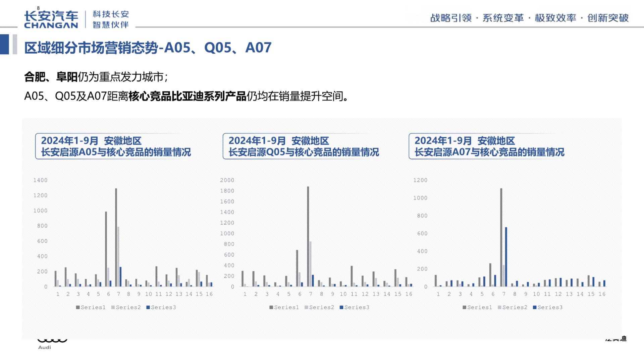
Task: Select the slide title 区域细分市场营销态势-A05、Q05、A07
Action: tap(148, 48)
